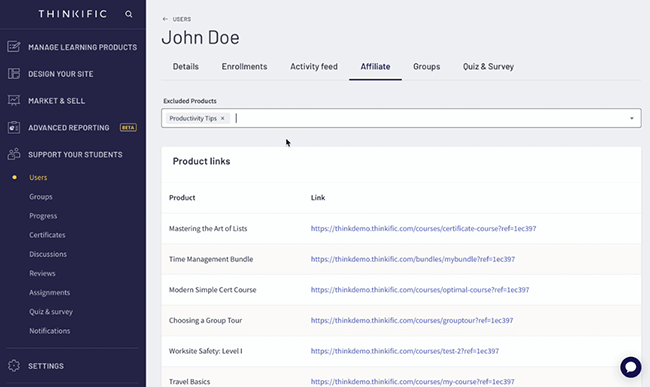The image size is (650, 387).
Task: Open the Advanced Reporting icon
Action: point(14,128)
